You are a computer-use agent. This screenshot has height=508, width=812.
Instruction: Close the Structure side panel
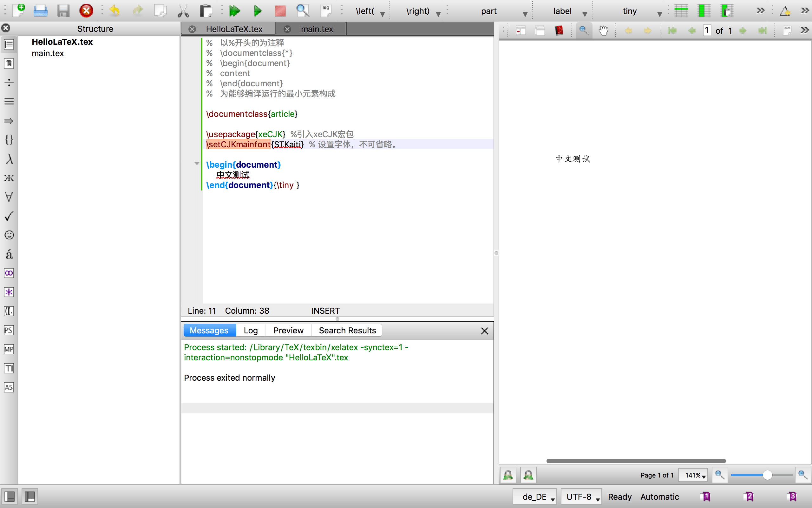click(x=6, y=28)
